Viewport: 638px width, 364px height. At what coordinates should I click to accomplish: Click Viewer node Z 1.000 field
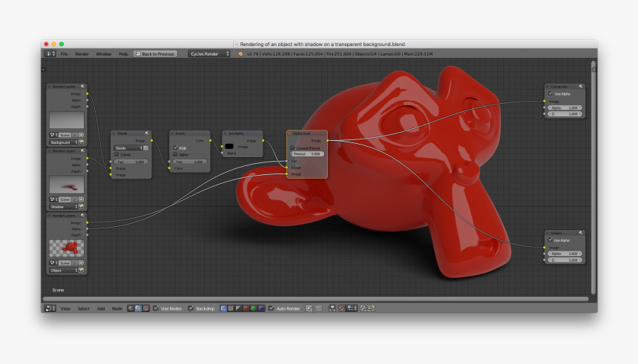pyautogui.click(x=565, y=260)
